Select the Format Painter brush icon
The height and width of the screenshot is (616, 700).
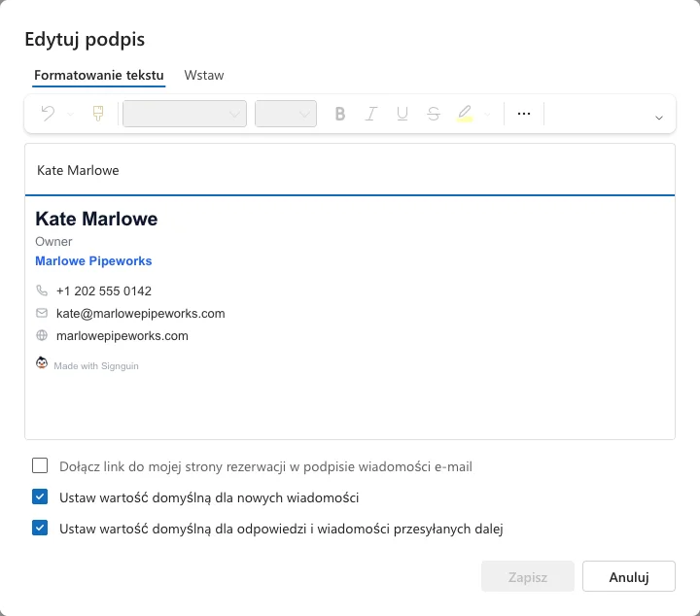98,114
